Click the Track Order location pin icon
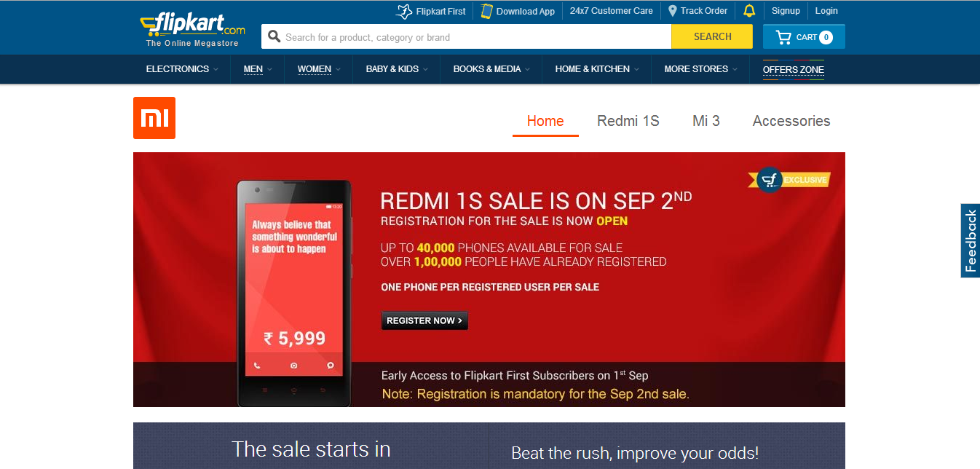Image resolution: width=980 pixels, height=469 pixels. [x=673, y=11]
